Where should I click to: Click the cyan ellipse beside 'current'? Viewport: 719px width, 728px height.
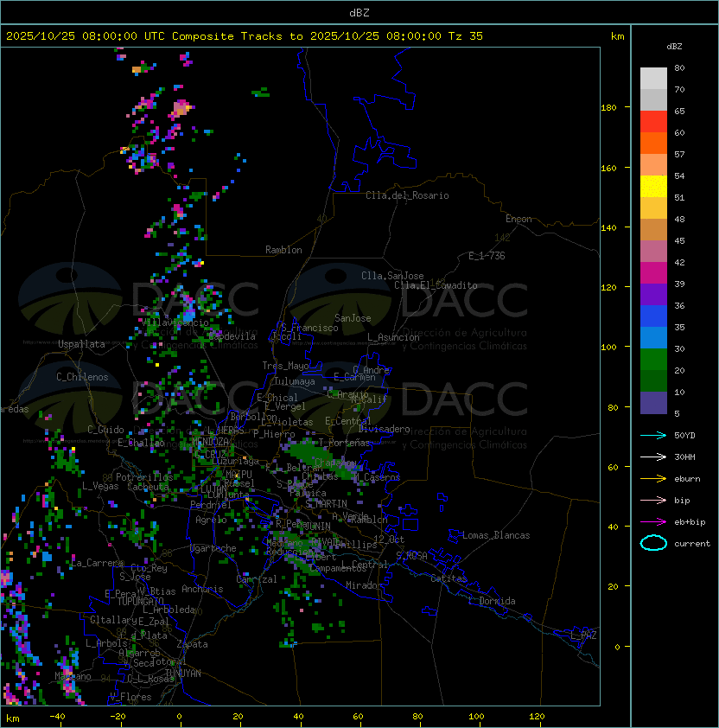pyautogui.click(x=653, y=543)
